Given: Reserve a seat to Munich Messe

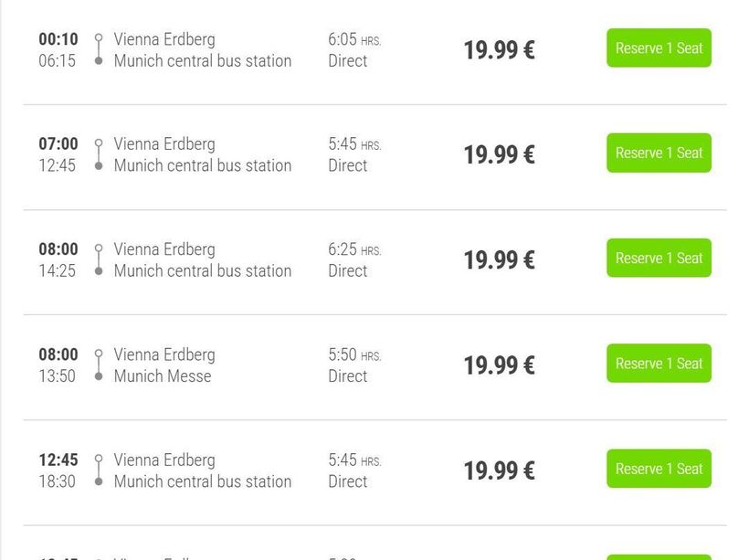Looking at the screenshot, I should click(x=659, y=364).
